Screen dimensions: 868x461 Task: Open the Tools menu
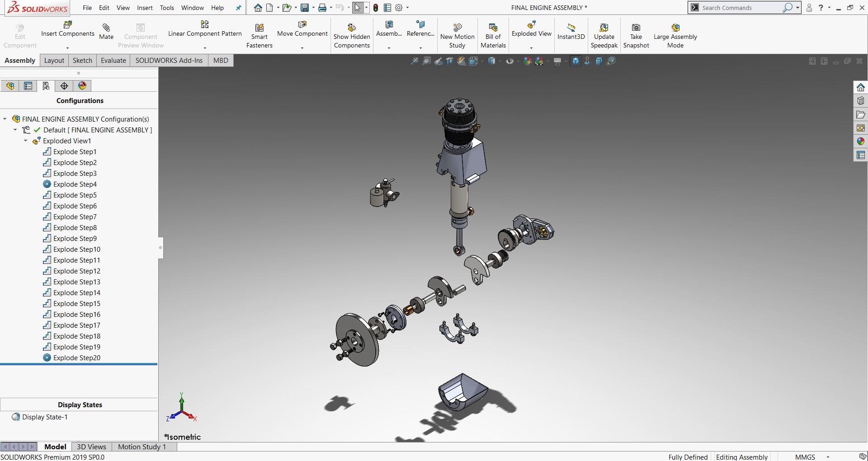[x=167, y=8]
